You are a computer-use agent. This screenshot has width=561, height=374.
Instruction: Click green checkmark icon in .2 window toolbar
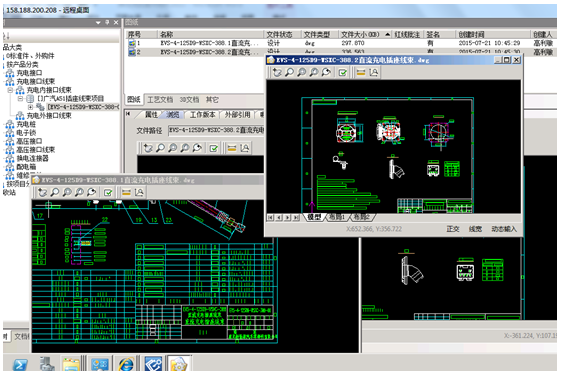(342, 73)
